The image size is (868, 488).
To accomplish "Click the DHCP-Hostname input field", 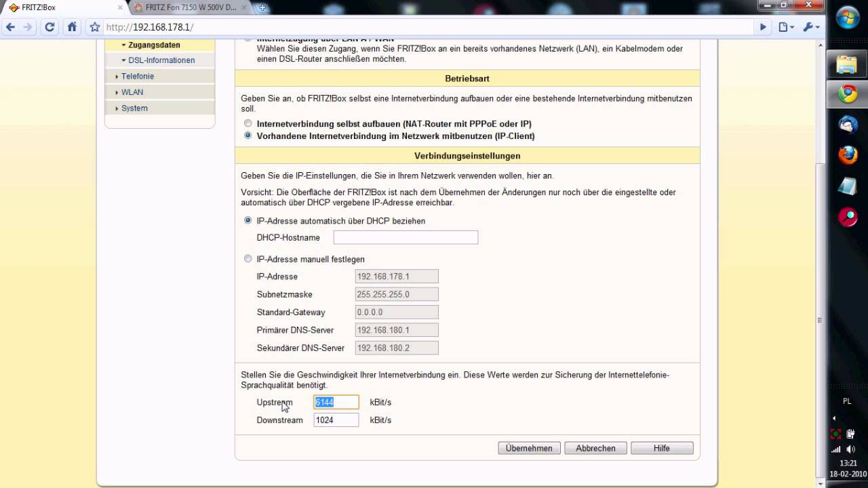I will click(406, 237).
